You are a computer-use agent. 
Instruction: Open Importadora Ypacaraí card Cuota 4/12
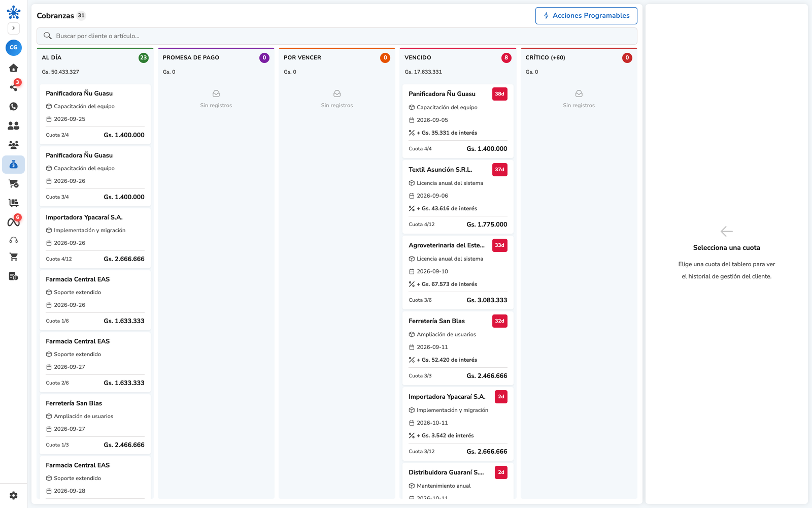point(95,238)
